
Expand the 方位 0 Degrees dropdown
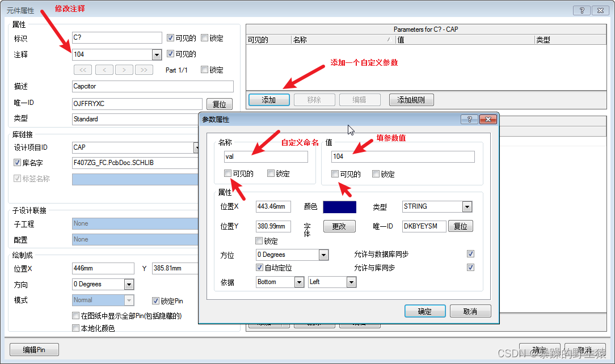pos(323,255)
